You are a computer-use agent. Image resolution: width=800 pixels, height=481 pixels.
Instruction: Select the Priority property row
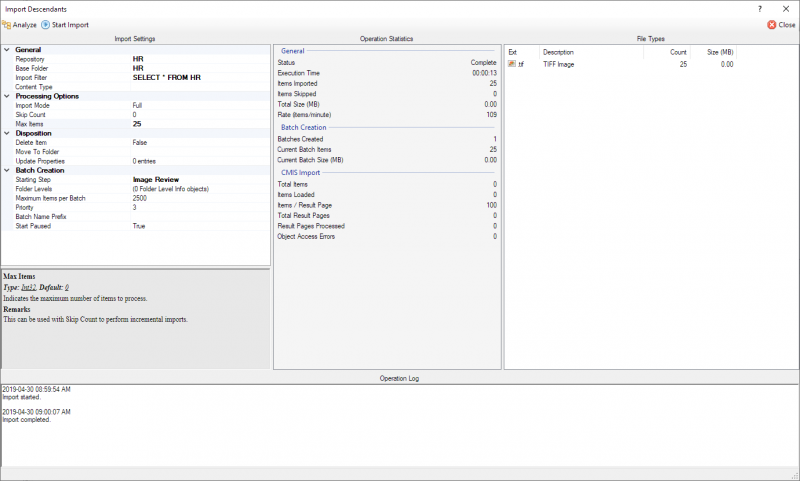136,208
